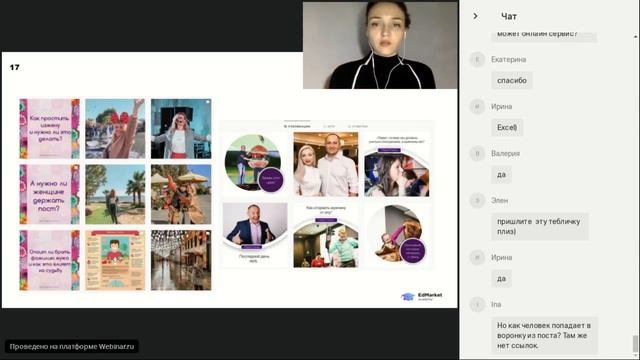Click Элен's avatar icon in chat

coord(477,200)
